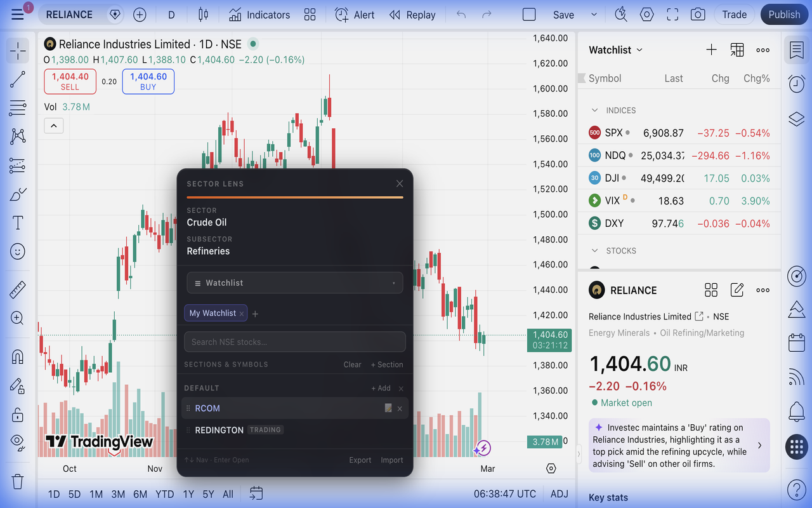The image size is (812, 508).
Task: Open the note icon on RCOM row
Action: tap(388, 408)
